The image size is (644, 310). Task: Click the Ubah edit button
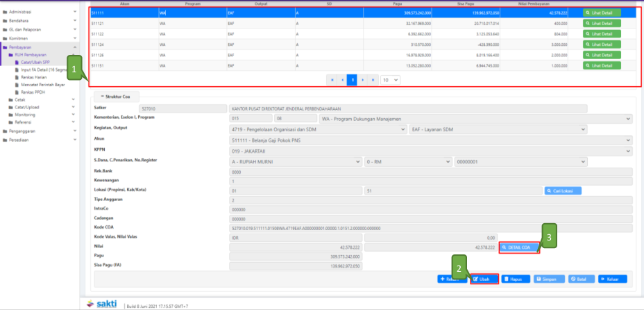coord(485,279)
